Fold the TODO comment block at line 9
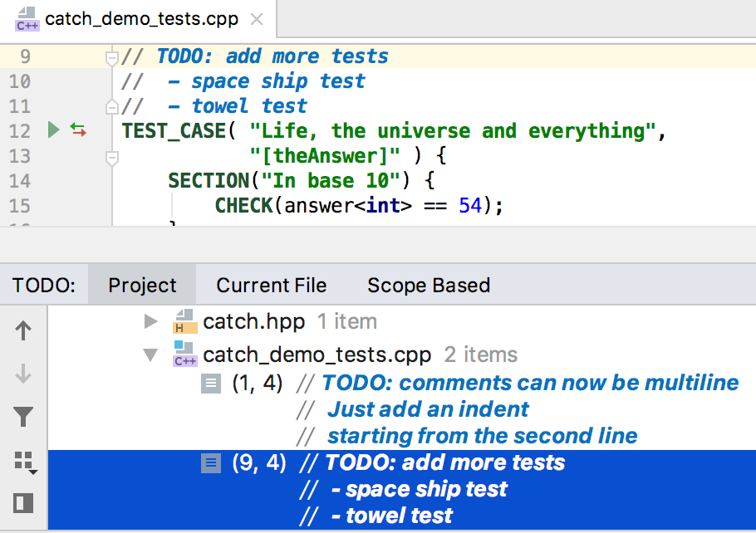The height and width of the screenshot is (533, 756). pos(110,57)
